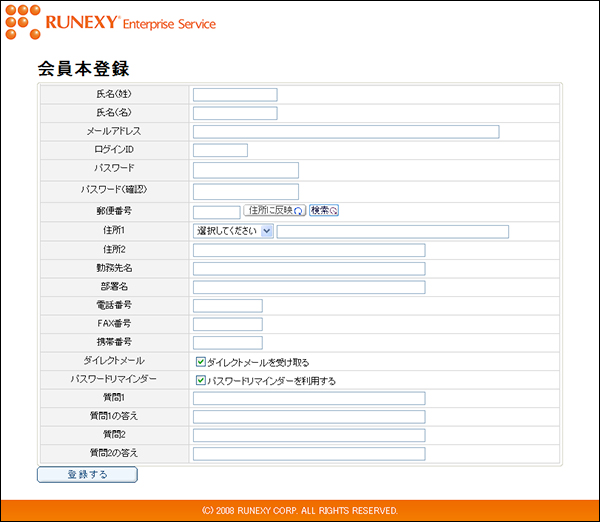
Task: Click 住所1 text field beside dropdown
Action: tap(393, 232)
